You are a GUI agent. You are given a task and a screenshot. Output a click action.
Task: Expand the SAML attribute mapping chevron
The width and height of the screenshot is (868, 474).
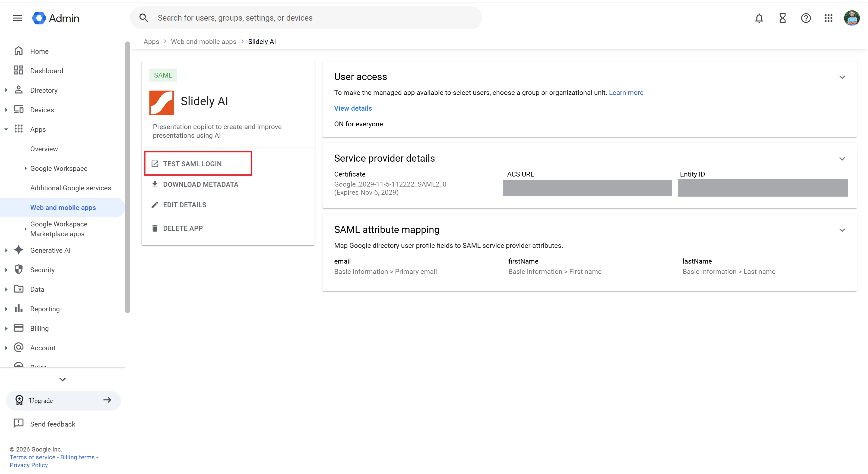pos(842,230)
